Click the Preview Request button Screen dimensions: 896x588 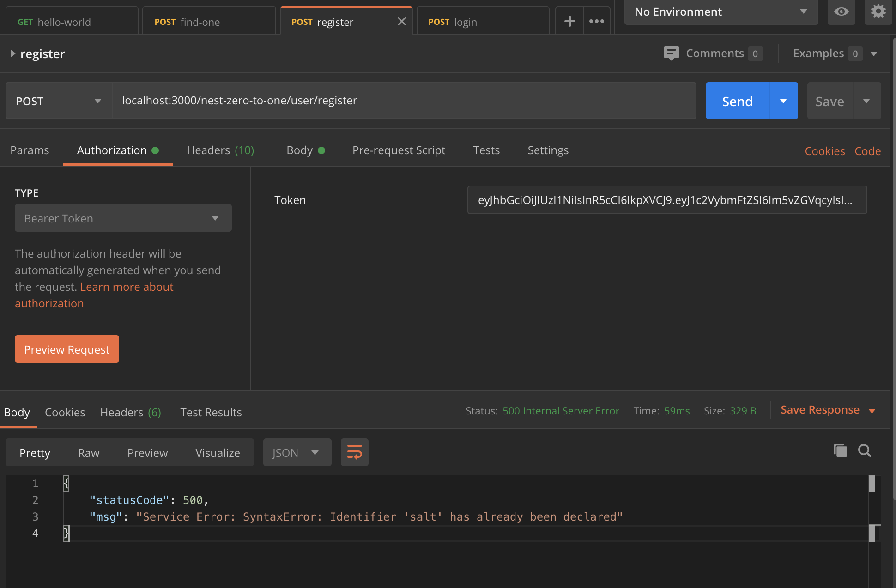pos(67,349)
